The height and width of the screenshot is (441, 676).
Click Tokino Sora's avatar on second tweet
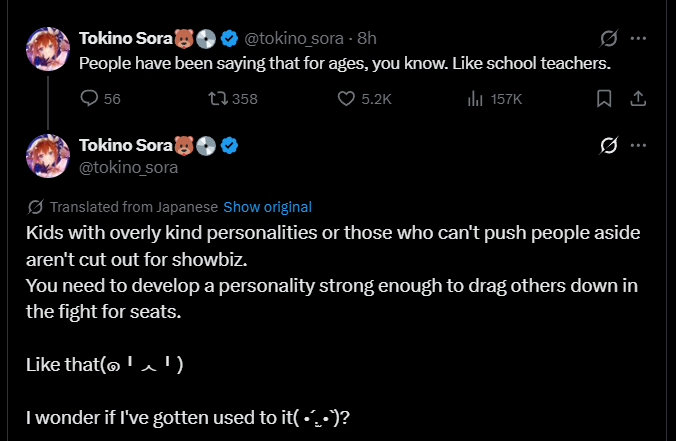click(x=47, y=157)
